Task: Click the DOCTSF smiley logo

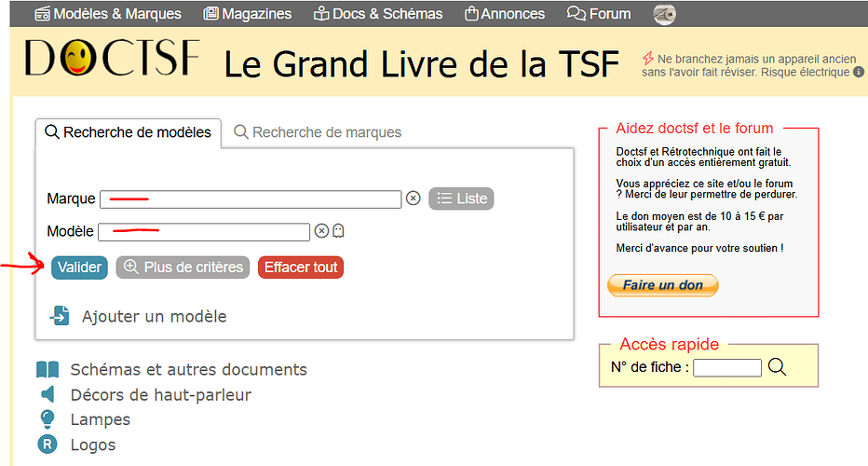Action: coord(112,59)
